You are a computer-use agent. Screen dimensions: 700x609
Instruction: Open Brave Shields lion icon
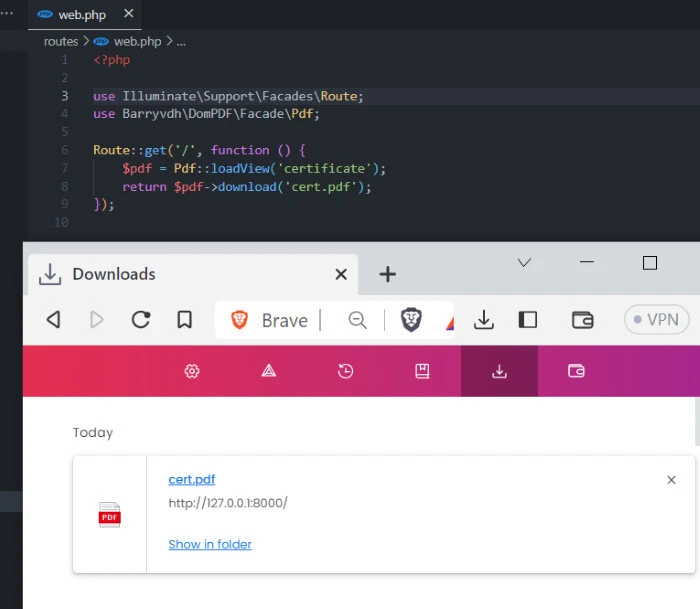tap(411, 320)
